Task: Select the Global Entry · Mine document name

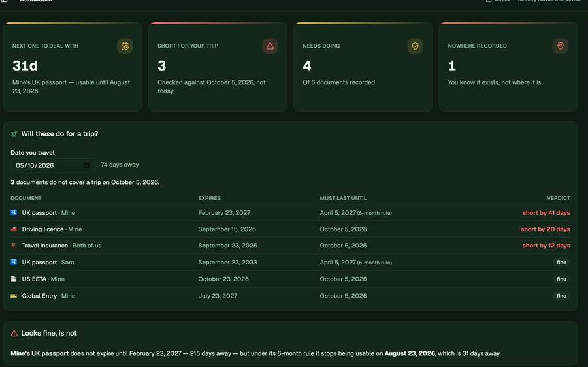Action: [48, 296]
